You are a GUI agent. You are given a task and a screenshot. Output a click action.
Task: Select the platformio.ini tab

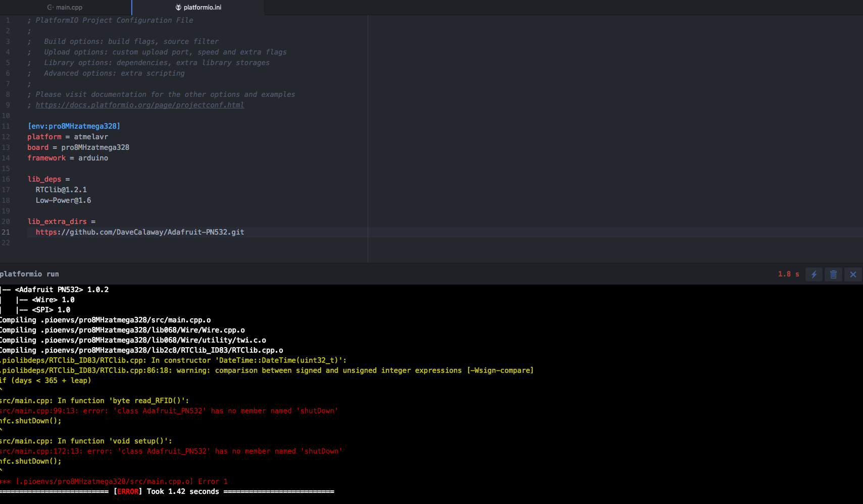tap(198, 8)
